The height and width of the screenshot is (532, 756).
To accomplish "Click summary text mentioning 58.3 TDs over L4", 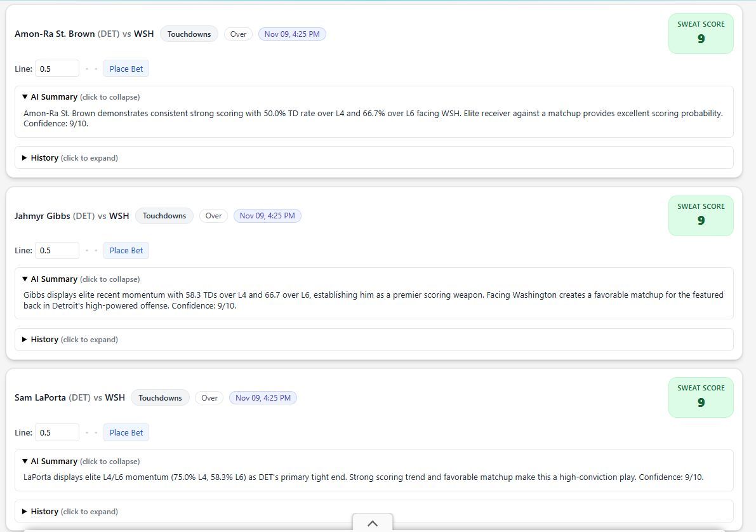I will 374,300.
